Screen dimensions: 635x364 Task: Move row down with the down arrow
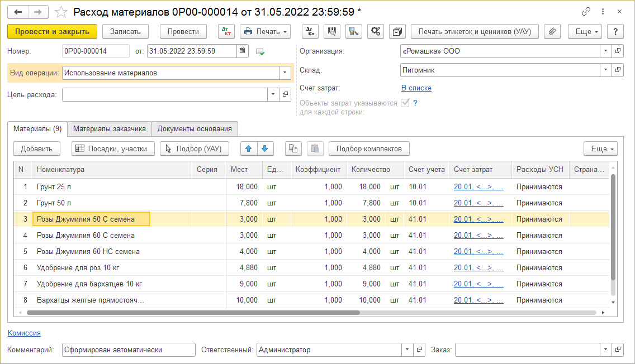tap(265, 149)
